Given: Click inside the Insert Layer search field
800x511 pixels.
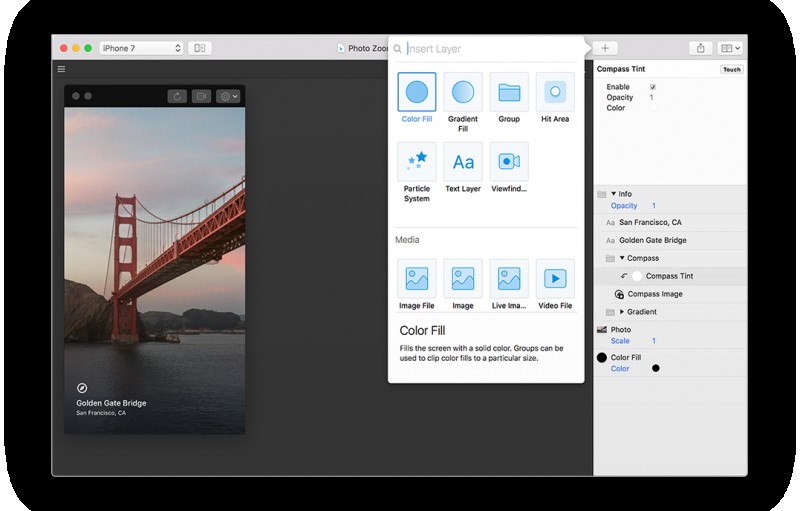Looking at the screenshot, I should (x=492, y=48).
